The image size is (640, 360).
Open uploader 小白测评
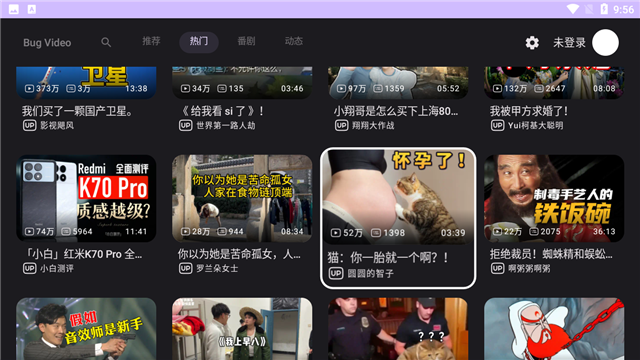(57, 269)
